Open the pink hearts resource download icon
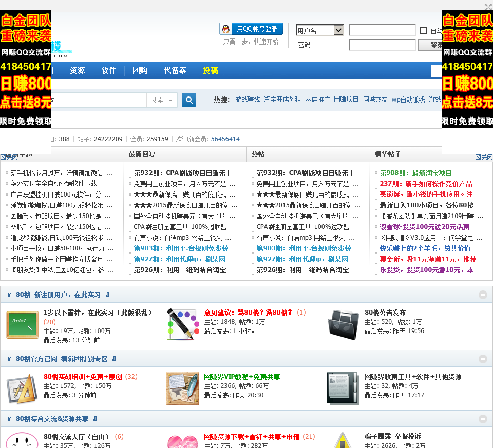The height and width of the screenshot is (448, 493). (183, 441)
